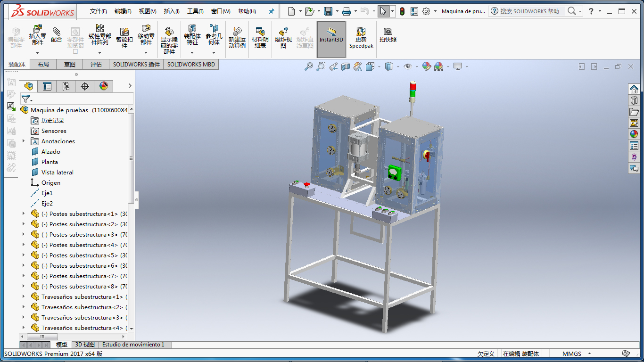Activate the Select arrow tool
The height and width of the screenshot is (362, 644).
383,11
